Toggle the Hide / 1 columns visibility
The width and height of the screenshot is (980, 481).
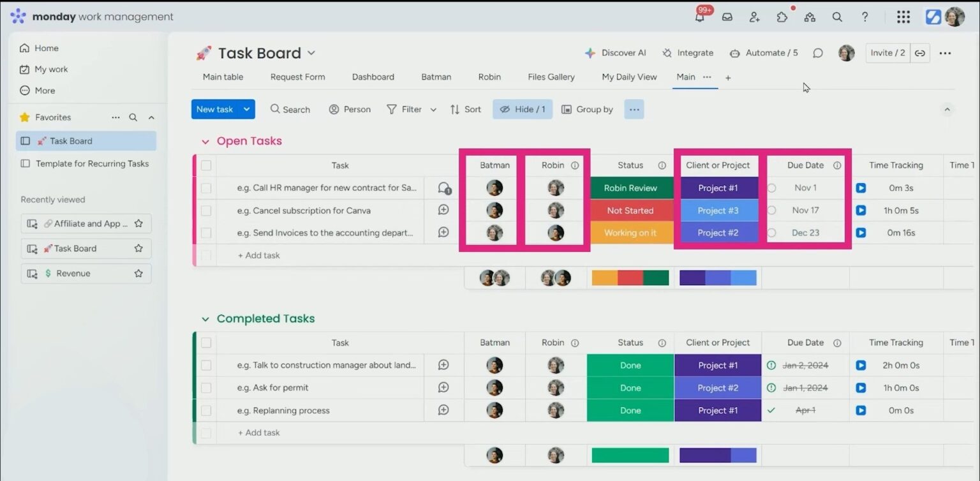click(522, 109)
